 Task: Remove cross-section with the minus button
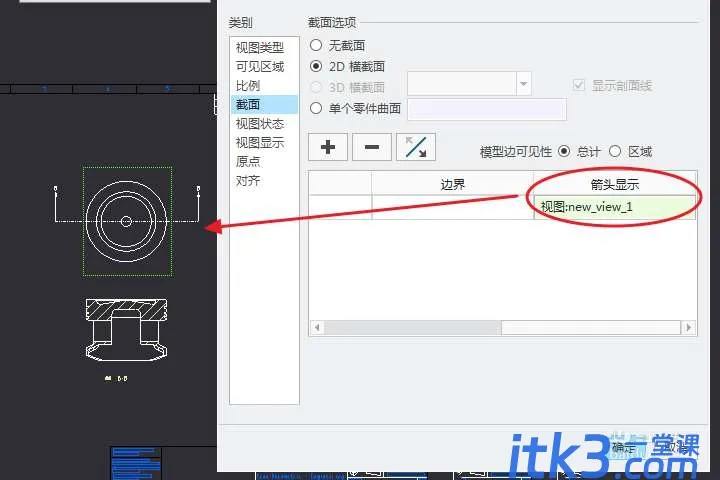point(371,147)
